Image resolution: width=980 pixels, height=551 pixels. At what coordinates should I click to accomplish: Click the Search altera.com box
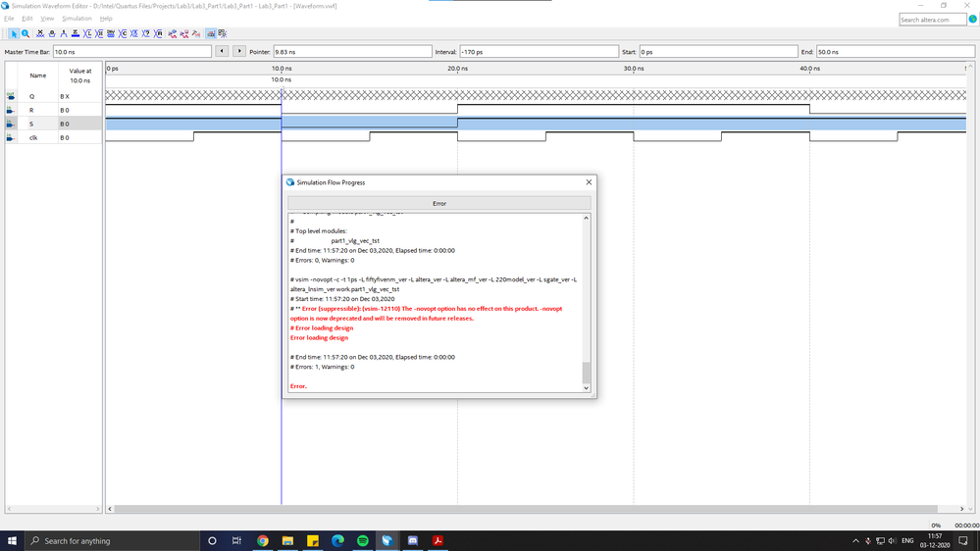933,20
